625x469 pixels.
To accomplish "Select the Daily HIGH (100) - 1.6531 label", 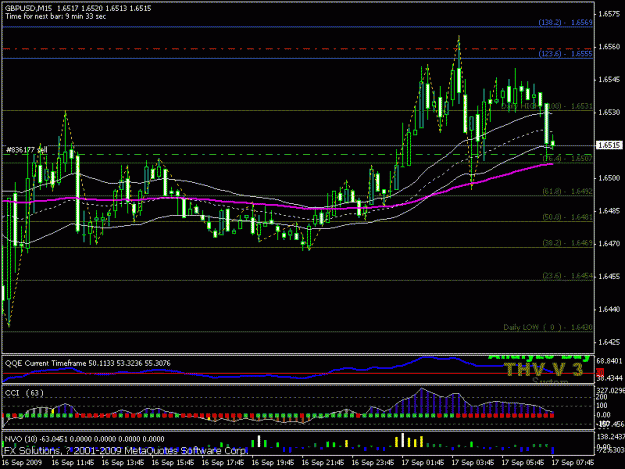I will (x=546, y=106).
